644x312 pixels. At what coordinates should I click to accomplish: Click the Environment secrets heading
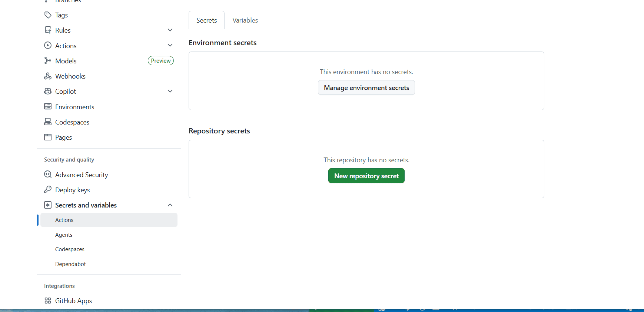[x=223, y=43]
